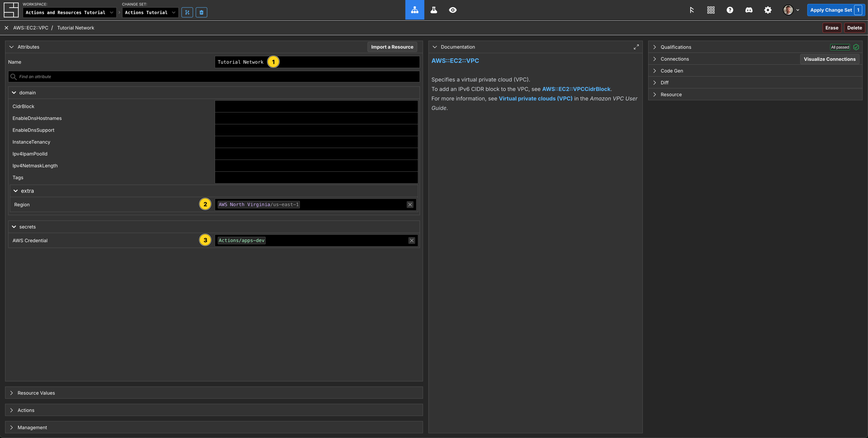
Task: Click the Ipv4NetmaskLength value field
Action: [316, 166]
